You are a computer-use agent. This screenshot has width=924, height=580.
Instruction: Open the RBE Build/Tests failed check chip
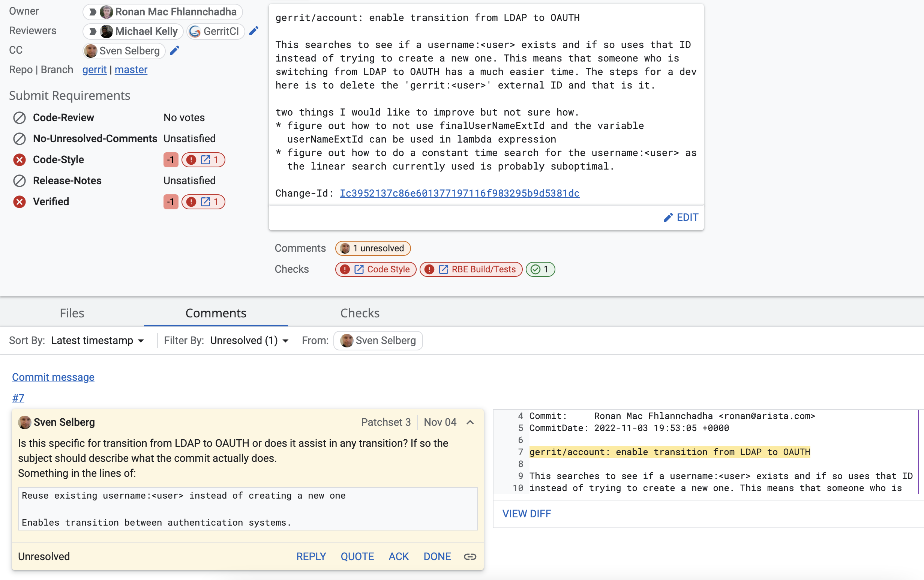pos(471,269)
